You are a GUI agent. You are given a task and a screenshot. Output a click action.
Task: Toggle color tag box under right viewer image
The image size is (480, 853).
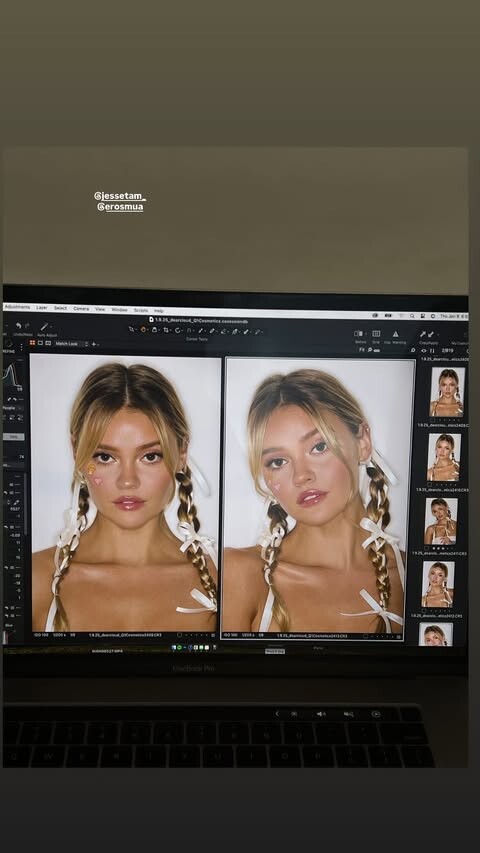368,635
